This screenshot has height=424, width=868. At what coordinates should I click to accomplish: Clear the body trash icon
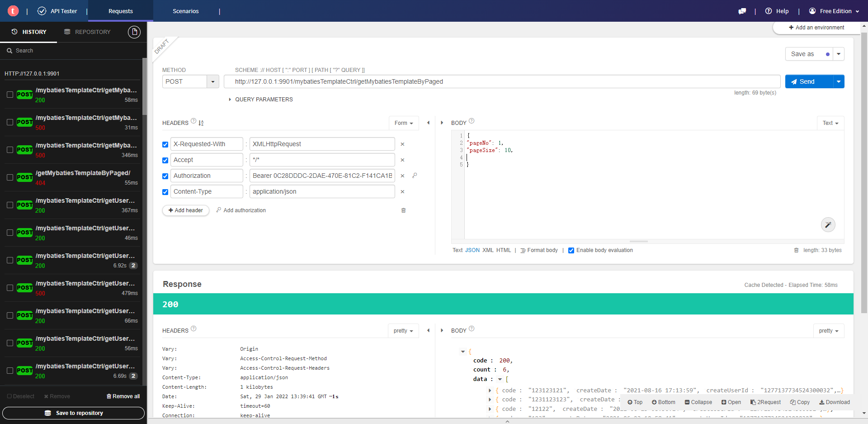(797, 250)
